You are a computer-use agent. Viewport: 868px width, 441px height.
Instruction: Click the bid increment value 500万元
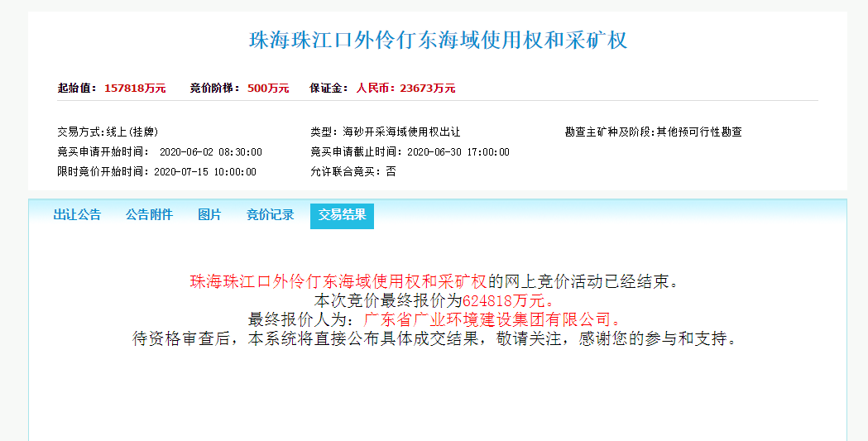(x=268, y=89)
